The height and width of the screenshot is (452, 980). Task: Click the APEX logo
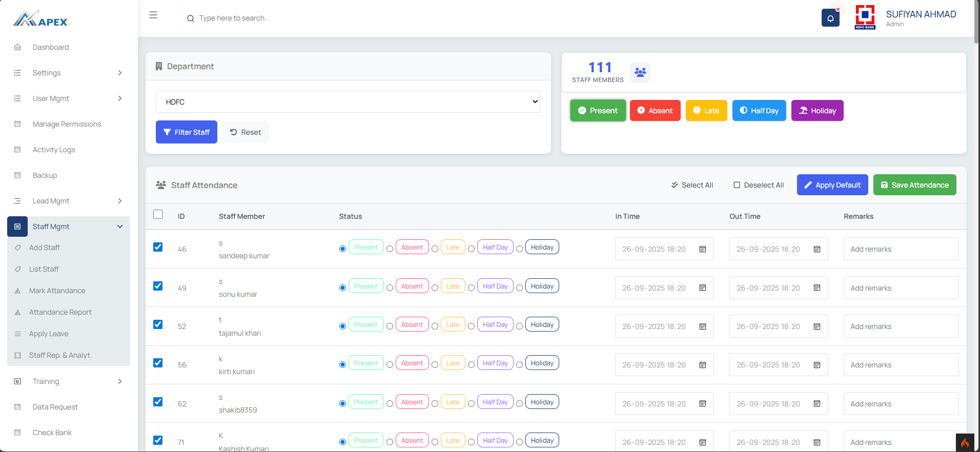pos(40,19)
